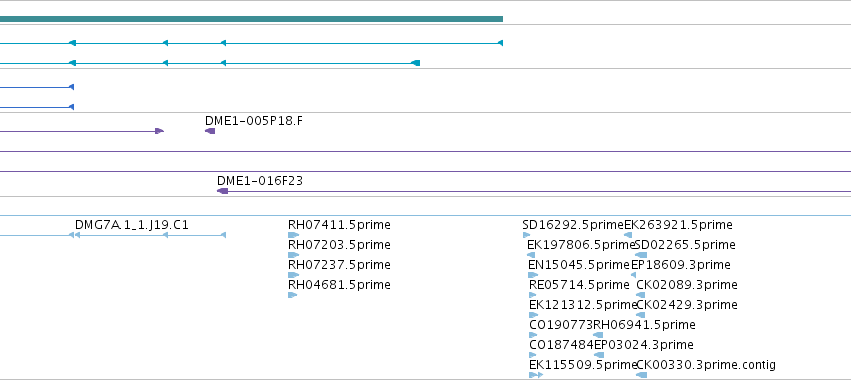Click the thick teal bar at top
The image size is (851, 380).
[251, 19]
